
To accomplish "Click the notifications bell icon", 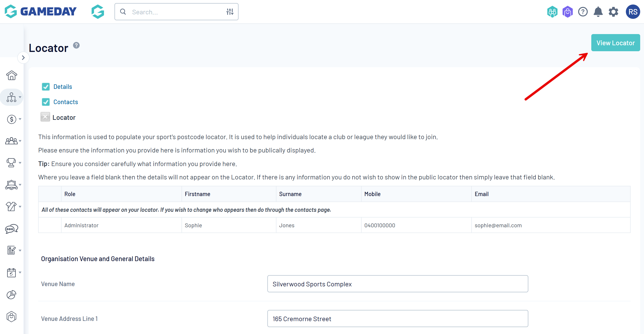I will point(598,12).
